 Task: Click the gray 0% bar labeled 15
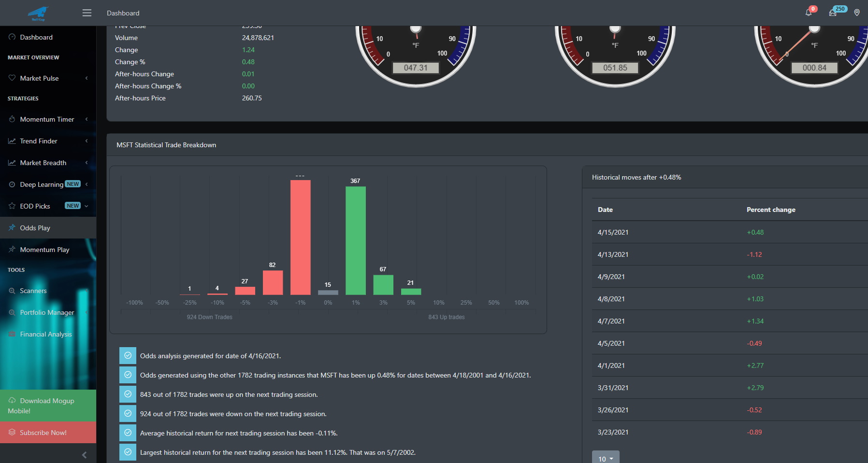tap(328, 292)
